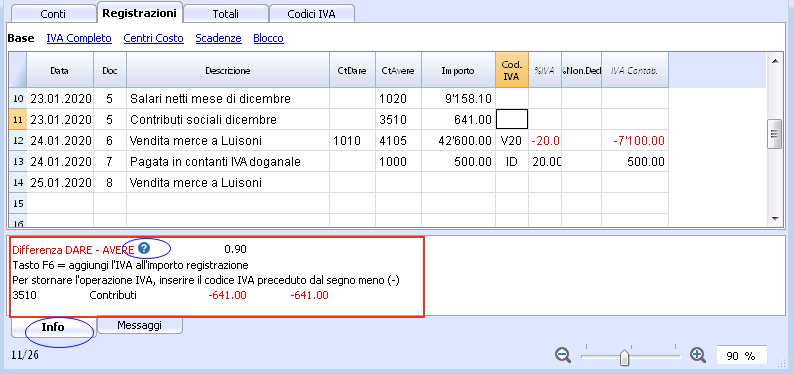The image size is (794, 374).
Task: Click the IVA Contab. column header
Action: pyautogui.click(x=635, y=70)
